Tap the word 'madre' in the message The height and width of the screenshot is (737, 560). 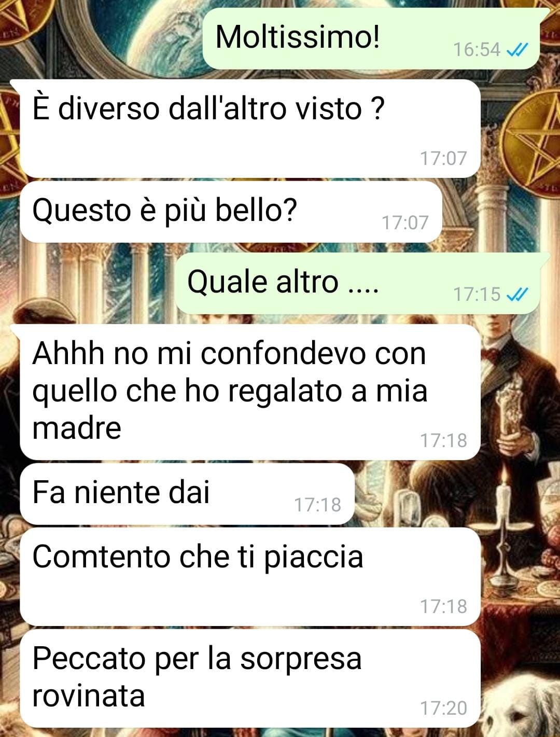(77, 428)
